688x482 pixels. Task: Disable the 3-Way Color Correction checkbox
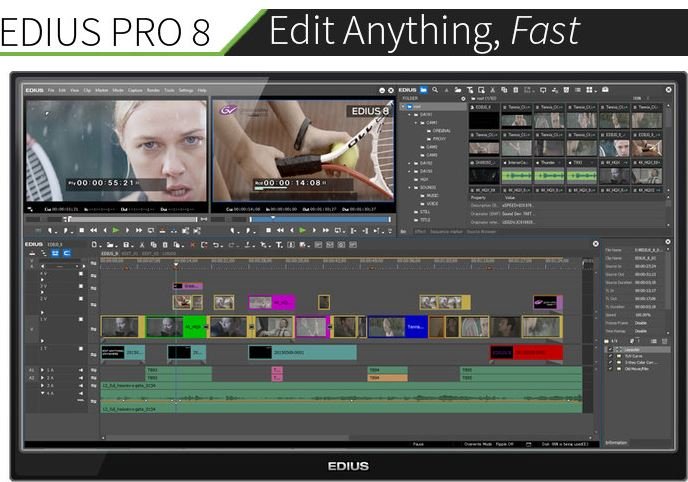(610, 363)
